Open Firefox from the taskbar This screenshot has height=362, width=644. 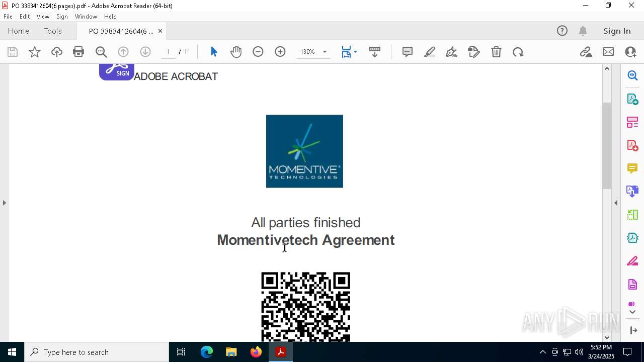click(x=256, y=352)
